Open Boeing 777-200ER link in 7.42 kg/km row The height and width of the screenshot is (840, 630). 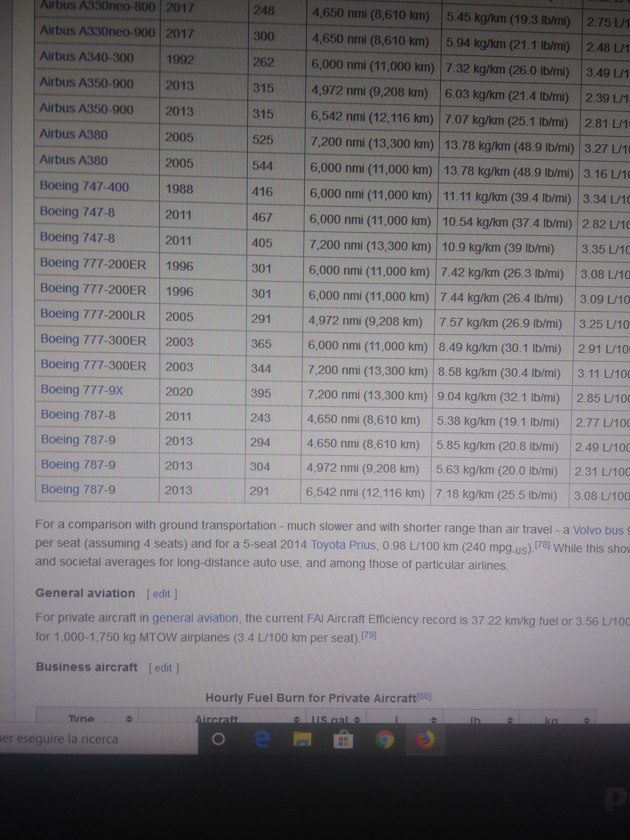(x=93, y=263)
